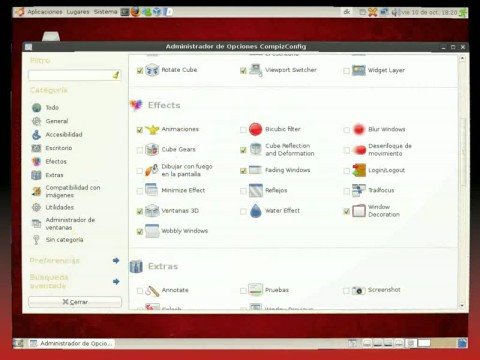The height and width of the screenshot is (360, 480).
Task: Expand Preferencias with its arrow
Action: 116,260
